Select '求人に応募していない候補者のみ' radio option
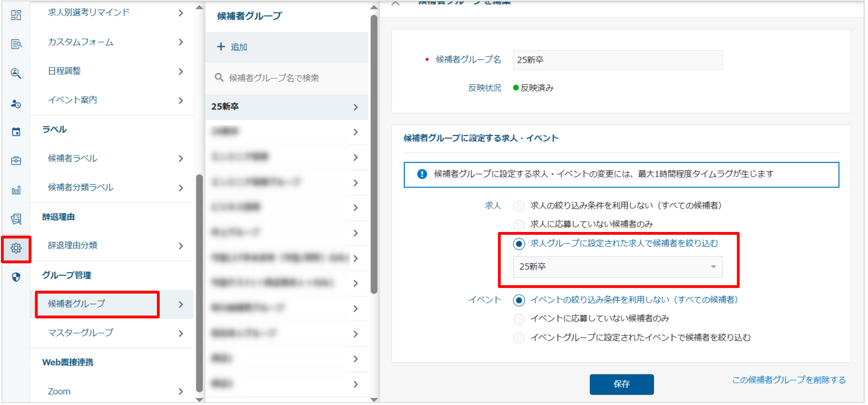 tap(519, 225)
